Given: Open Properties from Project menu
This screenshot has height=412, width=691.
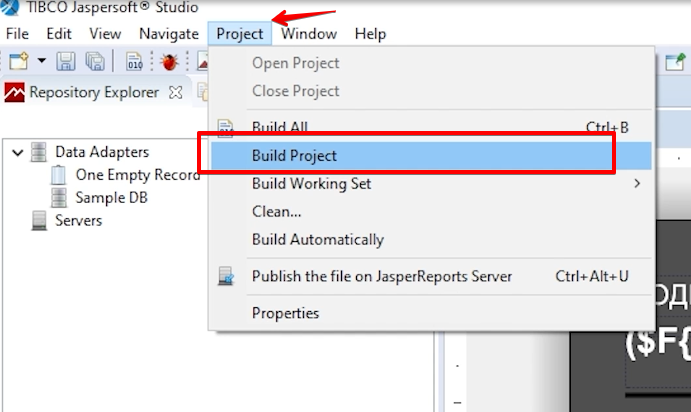Looking at the screenshot, I should tap(285, 313).
